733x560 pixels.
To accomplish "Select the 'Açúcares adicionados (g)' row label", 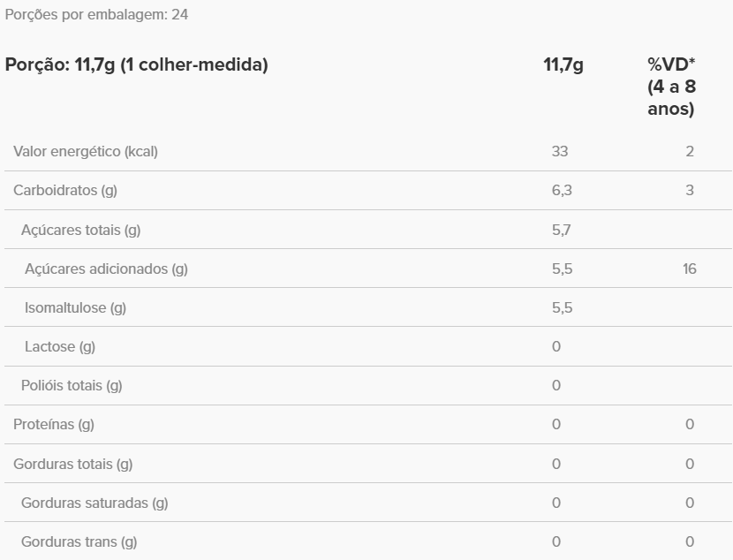I will 106,269.
